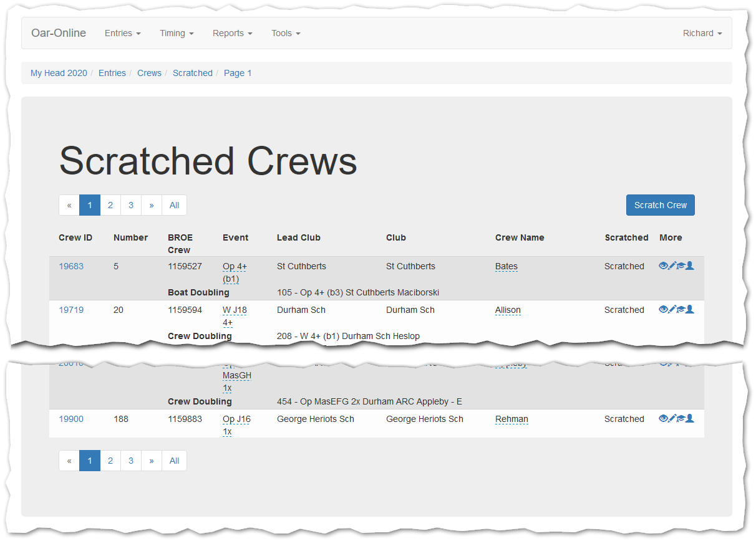Open the Timing dropdown in navbar
Viewport: 756px width, 541px height.
click(177, 33)
